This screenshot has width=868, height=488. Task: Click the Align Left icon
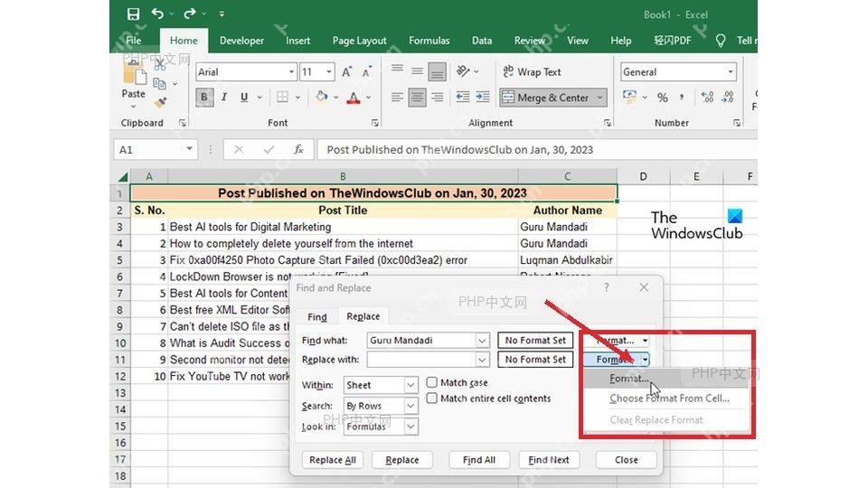tap(397, 98)
